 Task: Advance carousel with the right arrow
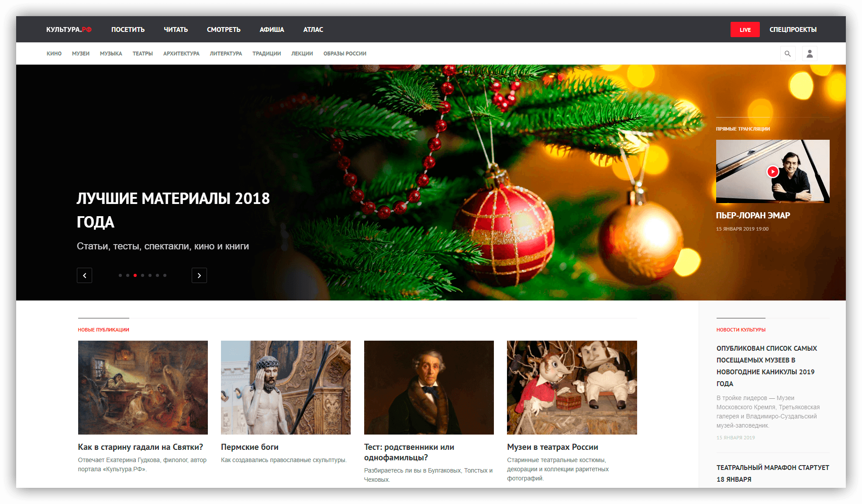[x=199, y=276]
